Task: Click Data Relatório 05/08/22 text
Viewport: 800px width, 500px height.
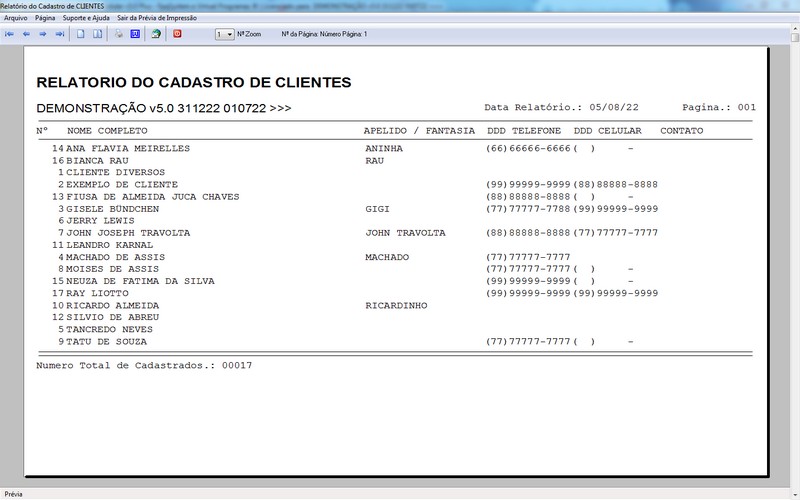Action: click(561, 107)
